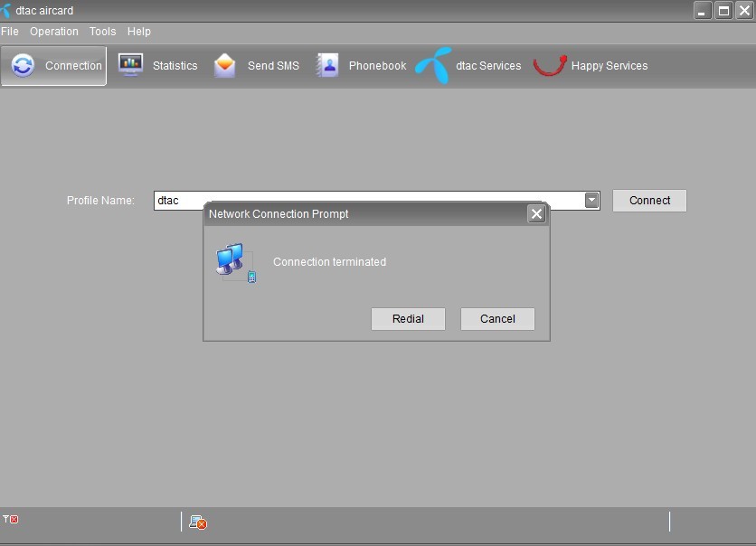This screenshot has height=546, width=756.
Task: Click the dtac Services logo icon
Action: pos(433,65)
